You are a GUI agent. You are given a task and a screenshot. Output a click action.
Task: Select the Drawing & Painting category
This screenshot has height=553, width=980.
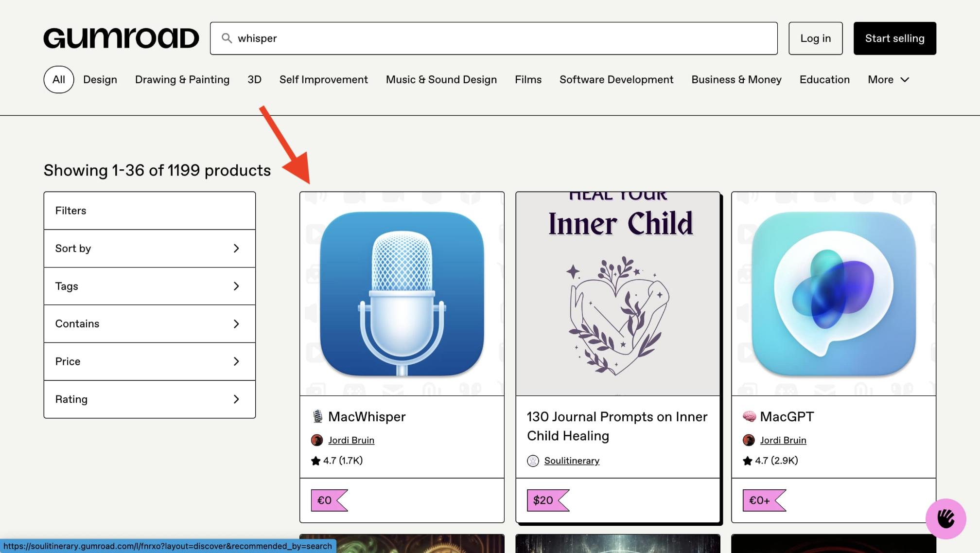tap(182, 80)
